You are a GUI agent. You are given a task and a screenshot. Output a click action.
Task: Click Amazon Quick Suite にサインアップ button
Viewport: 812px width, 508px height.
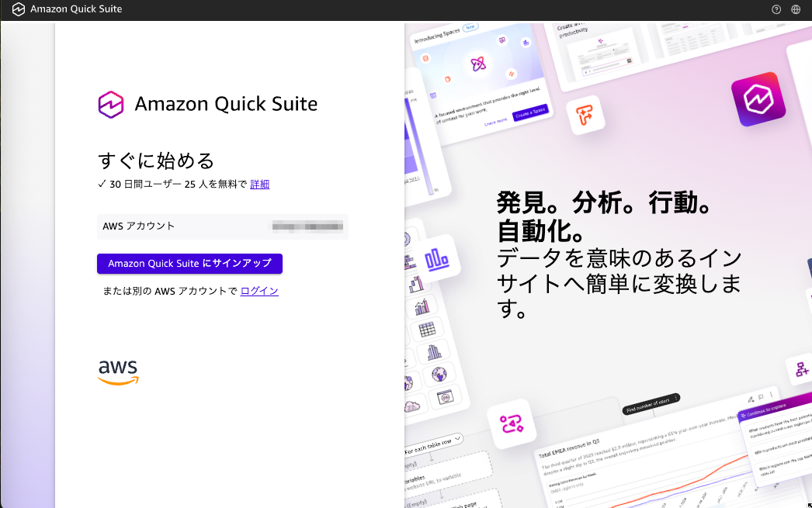click(189, 264)
